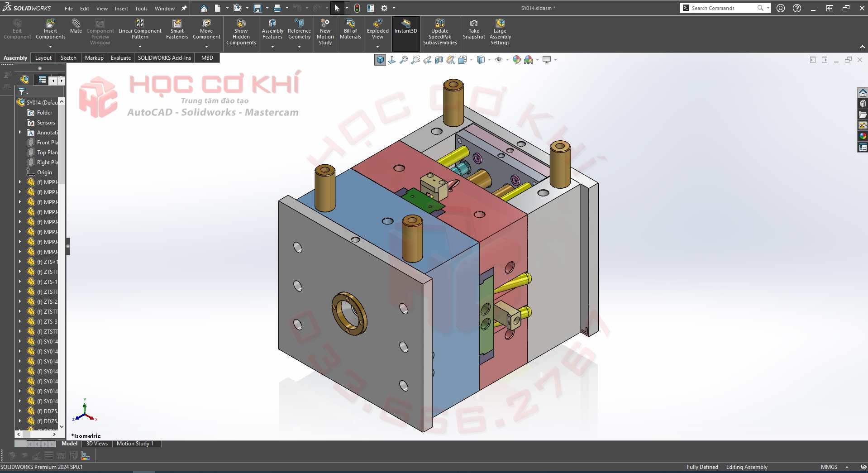Open the Tools menu

[x=141, y=9]
